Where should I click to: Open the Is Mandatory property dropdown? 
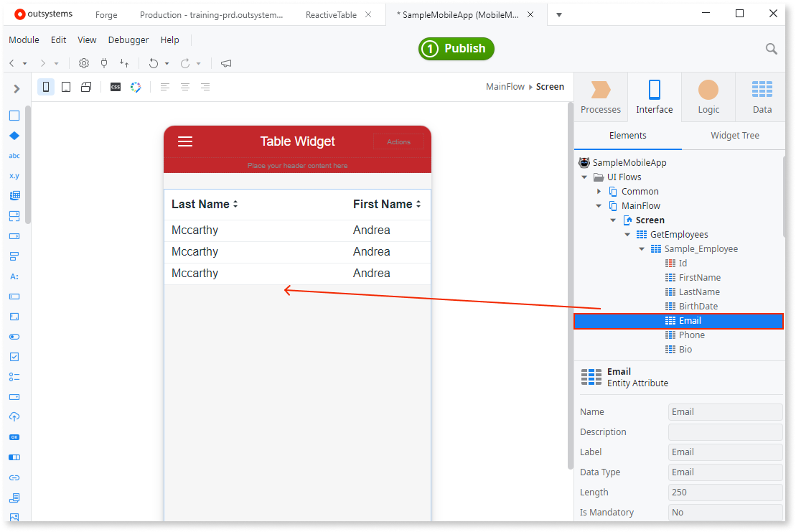tap(725, 512)
